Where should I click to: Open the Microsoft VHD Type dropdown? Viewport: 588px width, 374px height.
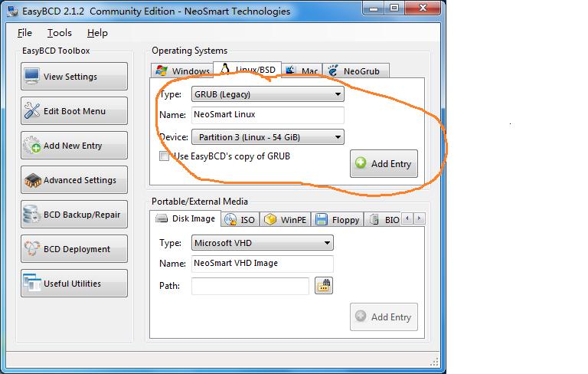pyautogui.click(x=262, y=243)
